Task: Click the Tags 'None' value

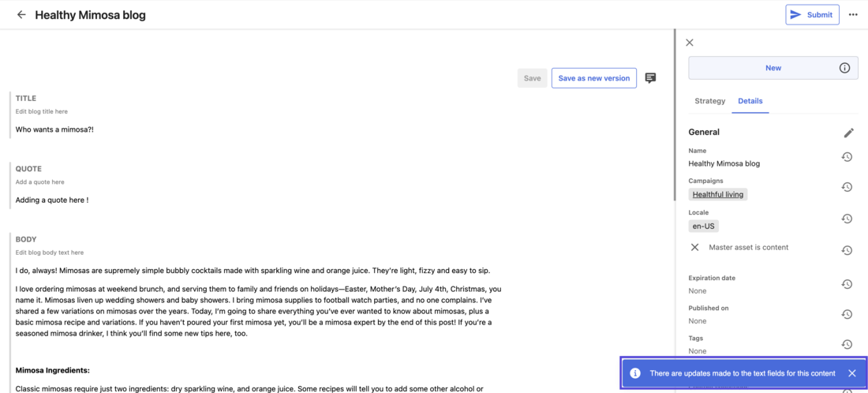Action: pos(697,351)
